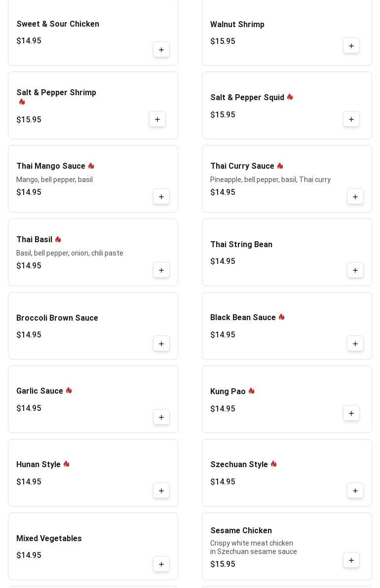Click plus icon for Hunan Style

(x=161, y=491)
